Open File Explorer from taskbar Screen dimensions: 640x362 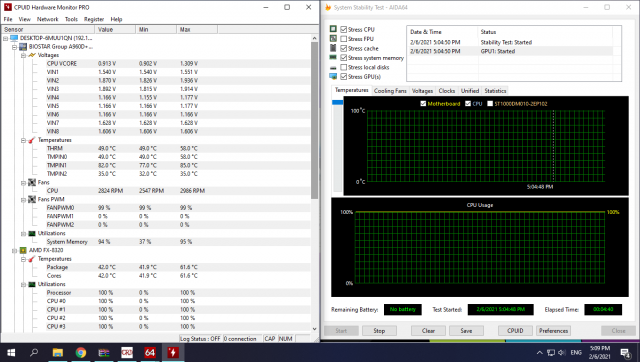[x=58, y=352]
